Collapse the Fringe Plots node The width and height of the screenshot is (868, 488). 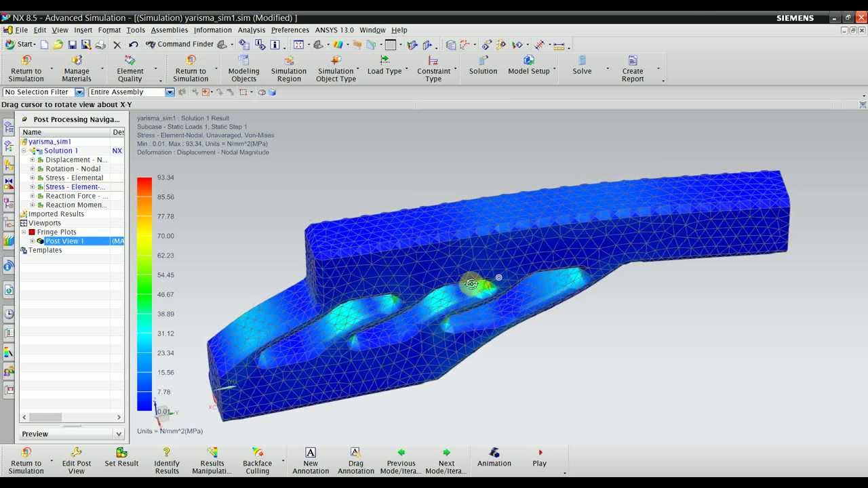pos(24,232)
